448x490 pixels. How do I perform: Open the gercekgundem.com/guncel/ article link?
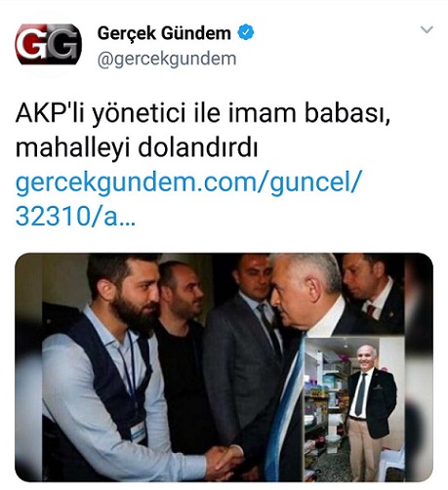(x=188, y=183)
